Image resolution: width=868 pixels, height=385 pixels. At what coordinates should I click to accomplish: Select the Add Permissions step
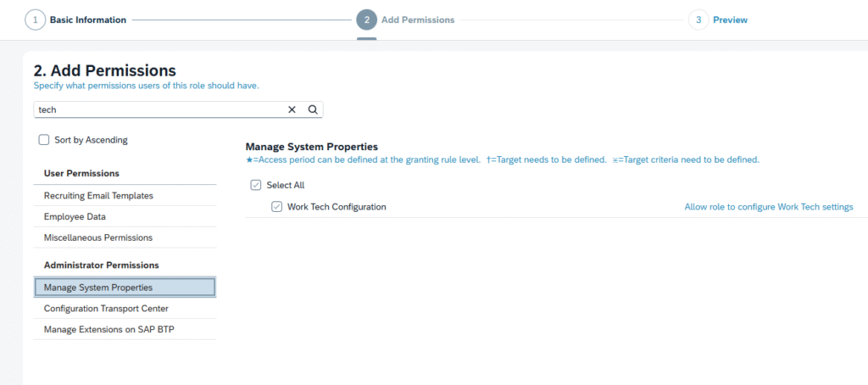tap(418, 20)
